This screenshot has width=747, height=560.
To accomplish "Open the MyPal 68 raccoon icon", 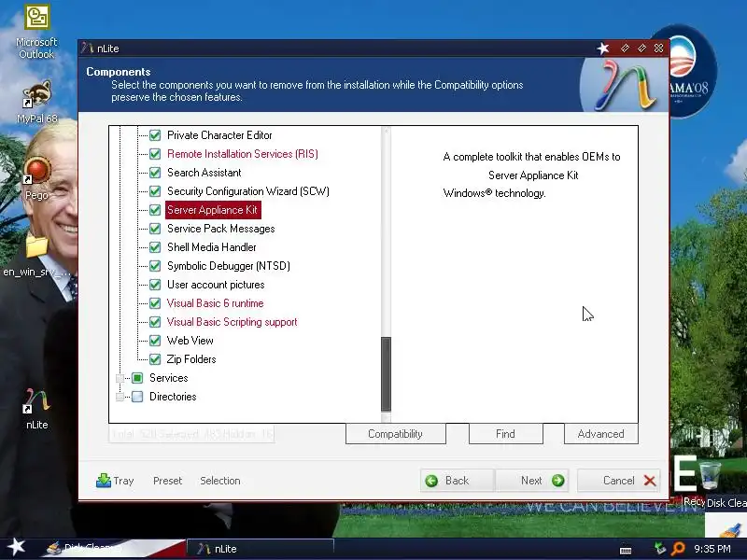I will 36,102.
